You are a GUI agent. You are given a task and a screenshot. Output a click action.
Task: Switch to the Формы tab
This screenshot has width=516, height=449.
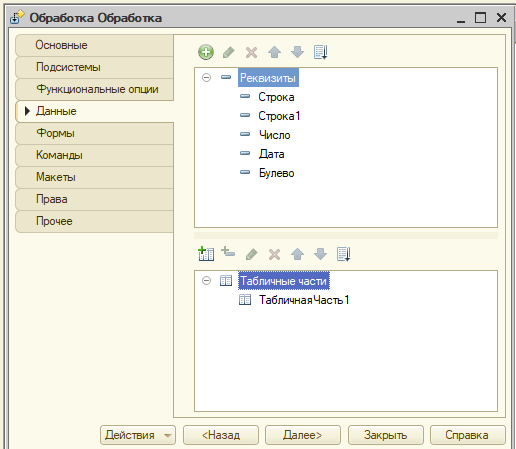tap(94, 133)
